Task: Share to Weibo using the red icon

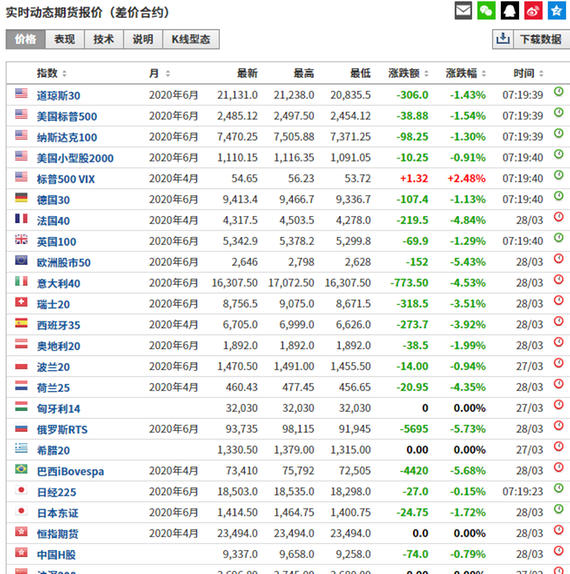Action: pyautogui.click(x=533, y=10)
